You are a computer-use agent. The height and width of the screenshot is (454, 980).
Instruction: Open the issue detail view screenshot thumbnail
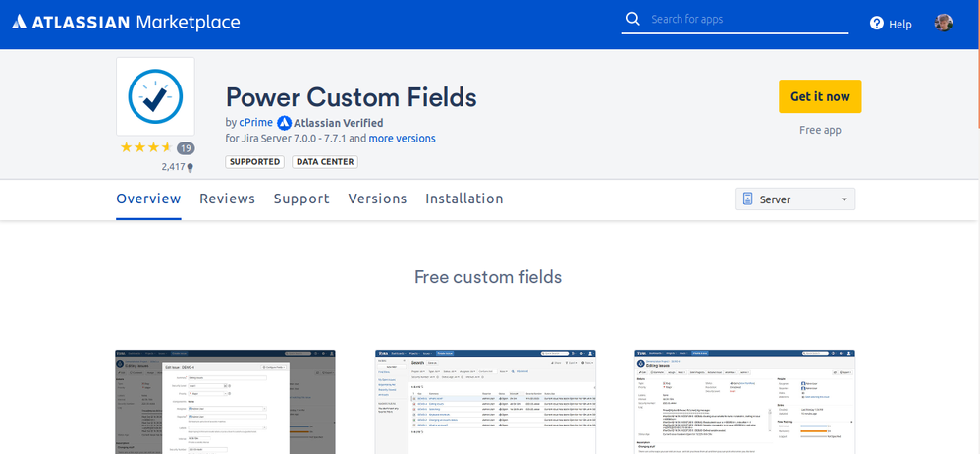tap(745, 402)
